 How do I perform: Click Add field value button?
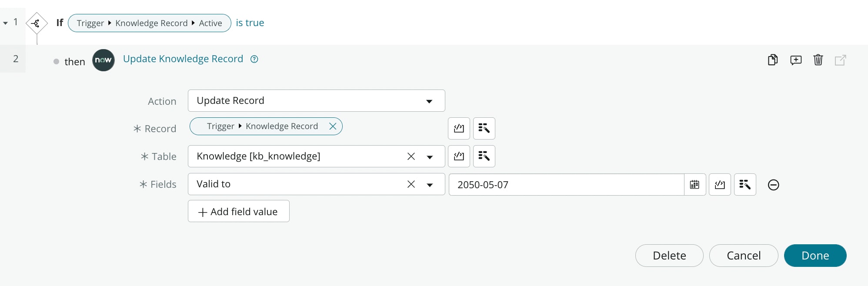(238, 211)
